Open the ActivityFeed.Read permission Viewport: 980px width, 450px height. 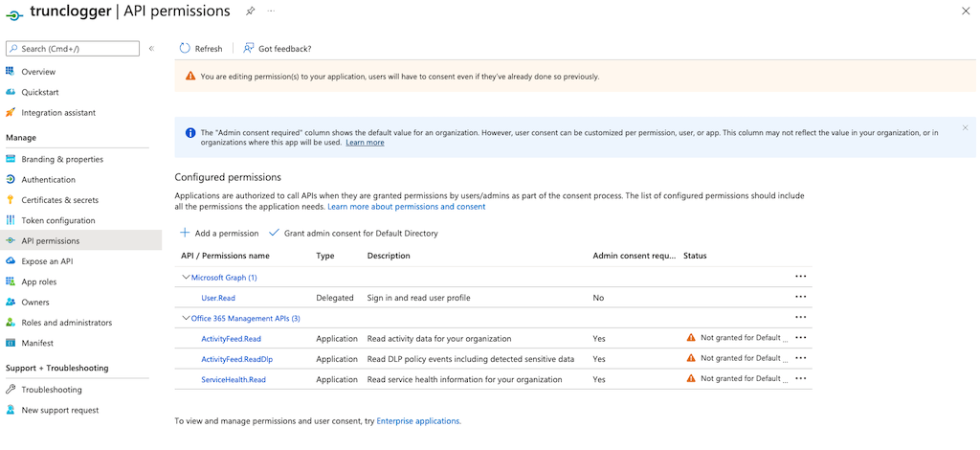pos(232,339)
